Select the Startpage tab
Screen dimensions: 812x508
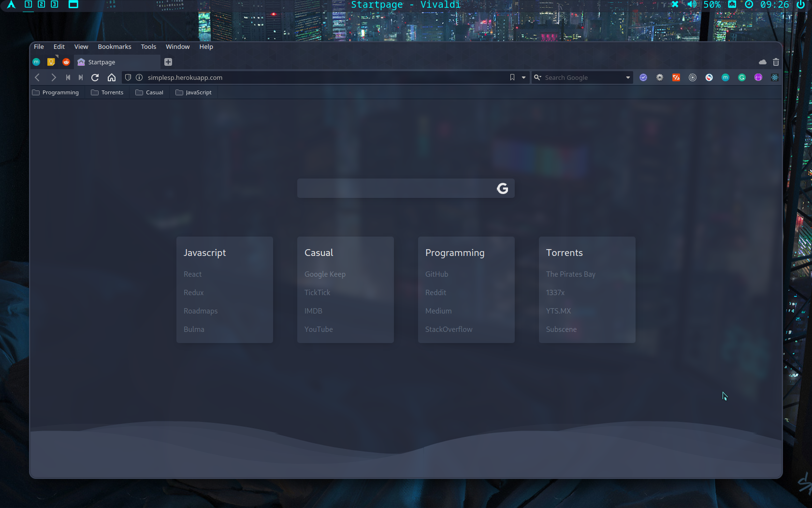coord(117,62)
